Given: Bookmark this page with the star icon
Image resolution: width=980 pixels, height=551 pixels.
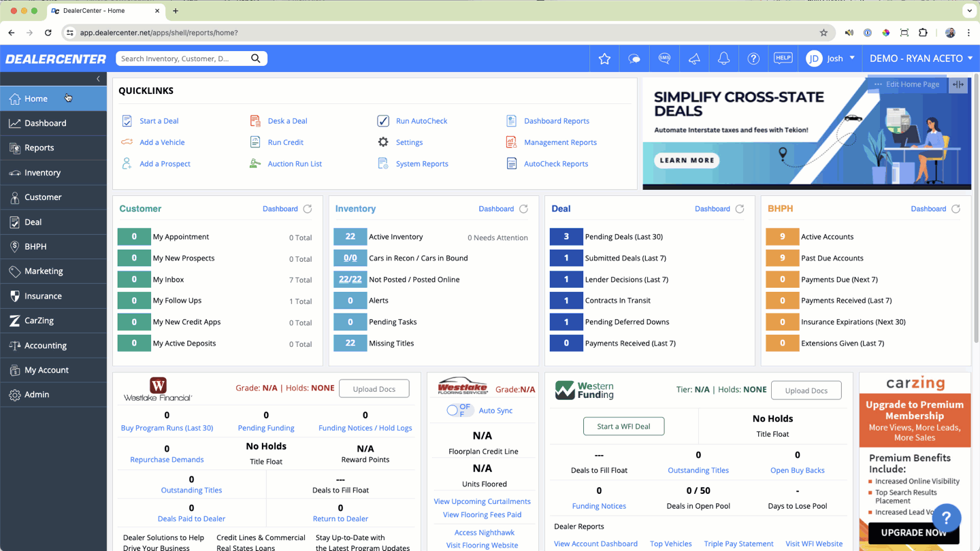Looking at the screenshot, I should 823,33.
